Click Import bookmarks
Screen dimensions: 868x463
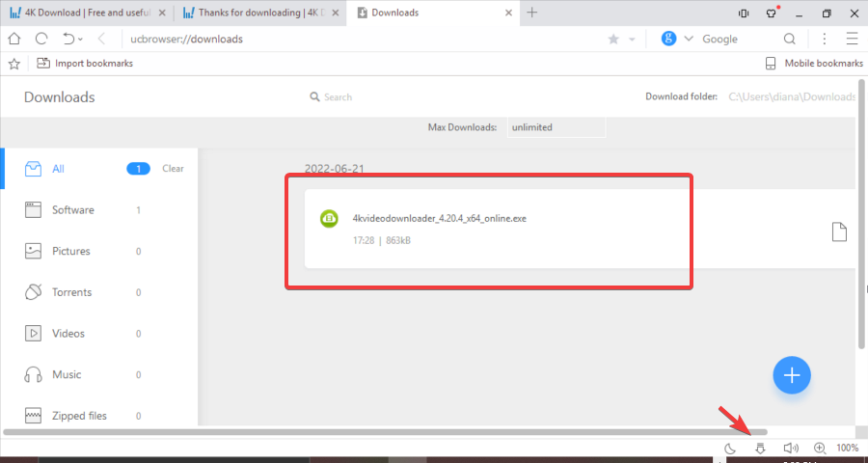85,63
